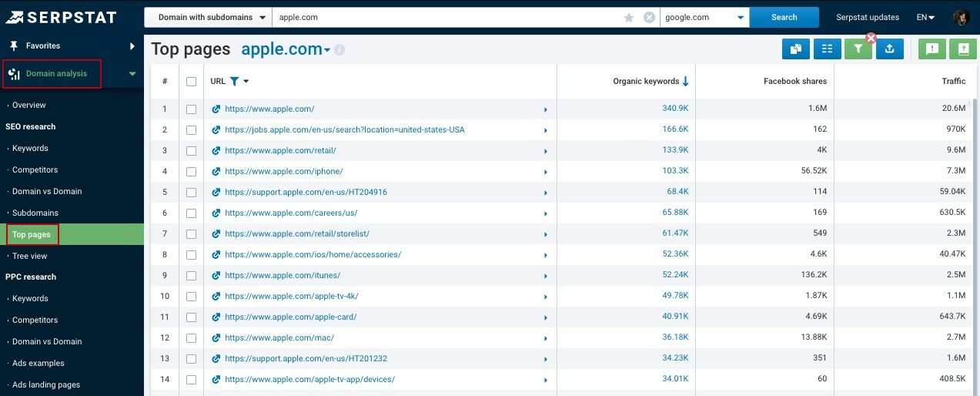Open the URL column dropdown caret
Screen dimensions: 980x396
(x=246, y=82)
